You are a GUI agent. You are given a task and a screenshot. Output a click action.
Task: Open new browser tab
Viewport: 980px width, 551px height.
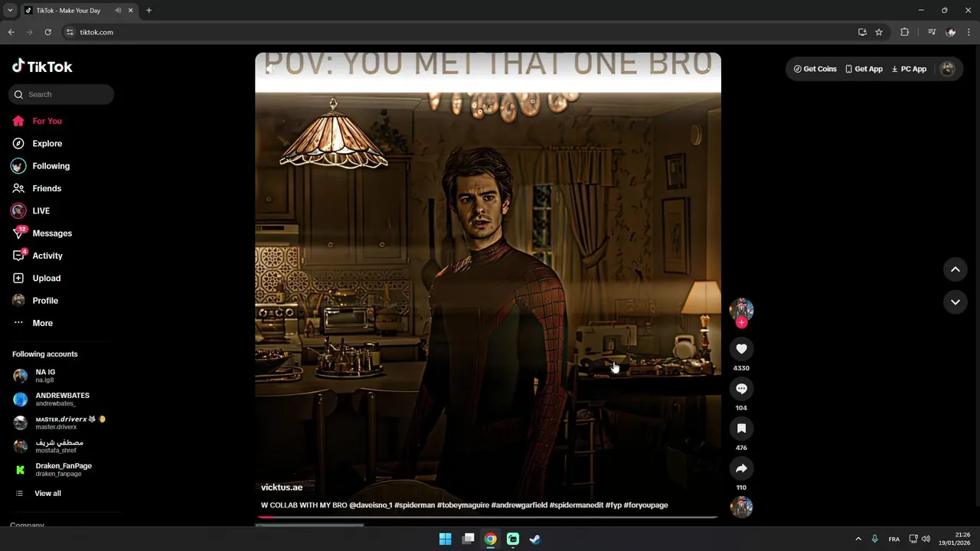coord(149,11)
